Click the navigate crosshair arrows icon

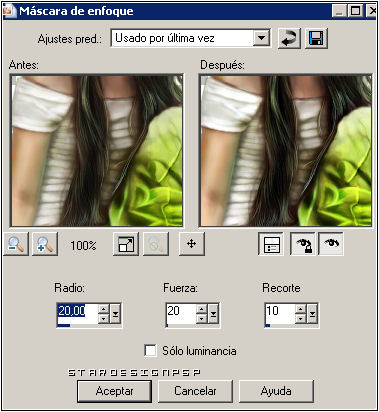[192, 244]
